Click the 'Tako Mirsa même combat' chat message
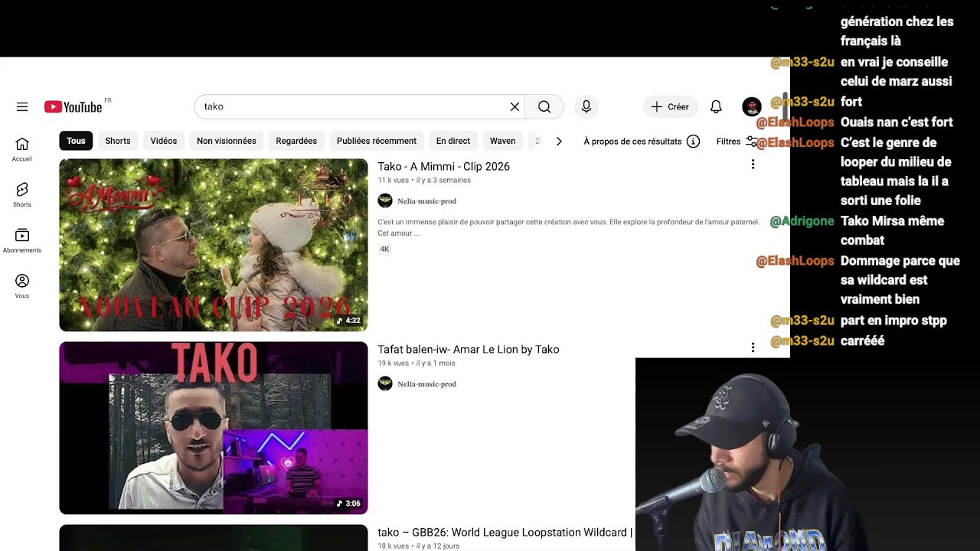980x551 pixels. click(x=892, y=230)
